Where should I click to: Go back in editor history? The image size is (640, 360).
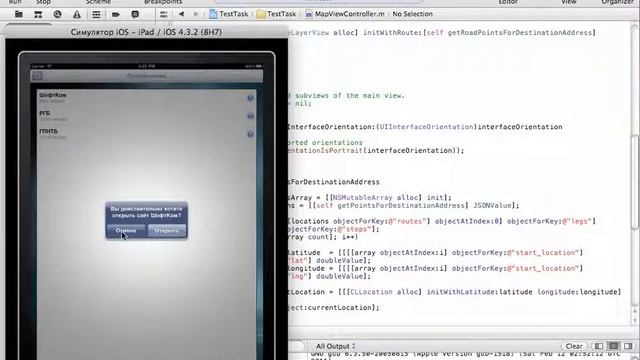tap(181, 14)
